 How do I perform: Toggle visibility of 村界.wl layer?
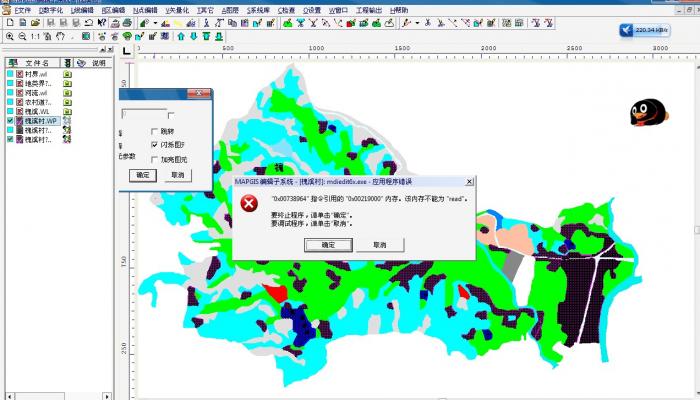(10, 74)
